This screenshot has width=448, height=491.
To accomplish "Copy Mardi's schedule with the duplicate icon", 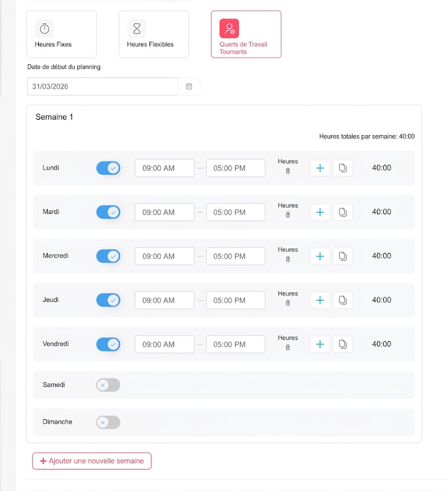I will [x=343, y=212].
